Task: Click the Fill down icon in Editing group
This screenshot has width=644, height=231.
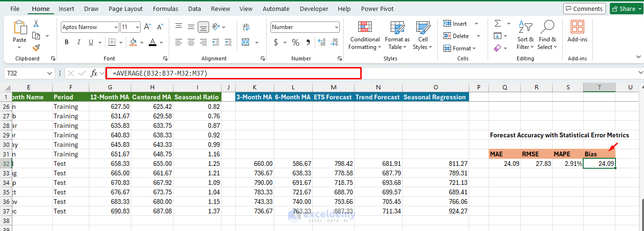Action: 498,36
